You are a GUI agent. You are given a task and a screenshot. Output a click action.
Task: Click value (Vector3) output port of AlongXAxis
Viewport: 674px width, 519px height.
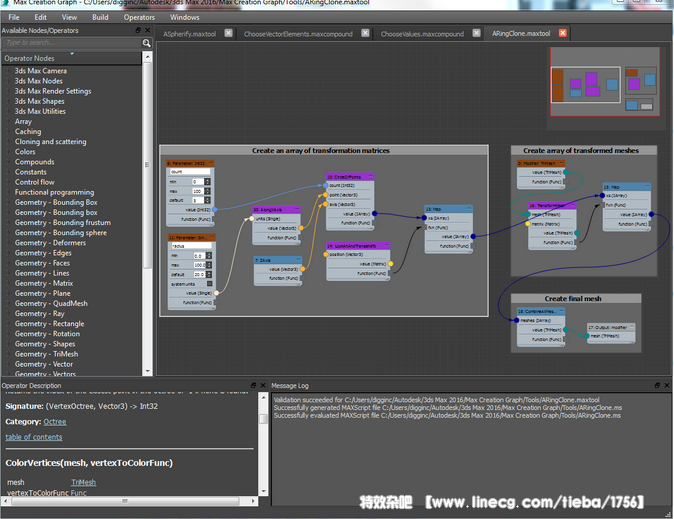tap(301, 228)
